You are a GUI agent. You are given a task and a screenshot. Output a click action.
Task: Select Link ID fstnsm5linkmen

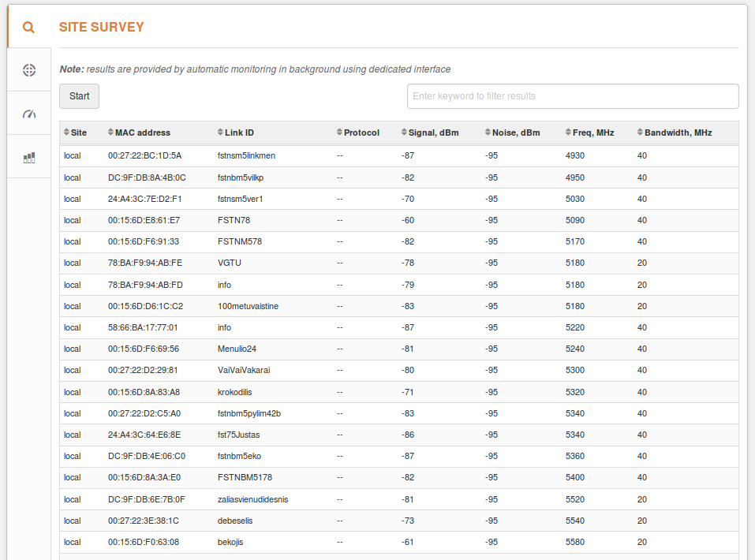246,155
